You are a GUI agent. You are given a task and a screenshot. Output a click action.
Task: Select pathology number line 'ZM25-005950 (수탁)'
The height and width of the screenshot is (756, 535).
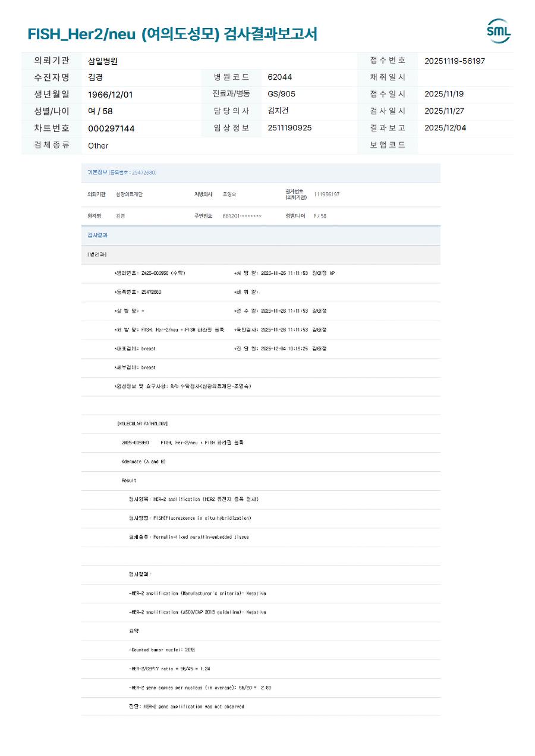150,273
